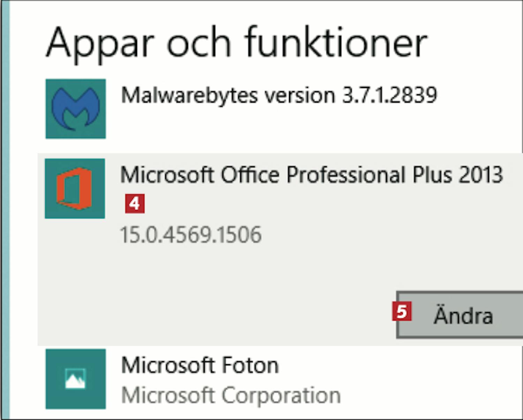Select the Microsoft Office Professional Plus 2013 title
Image resolution: width=523 pixels, height=420 pixels.
coord(312,174)
